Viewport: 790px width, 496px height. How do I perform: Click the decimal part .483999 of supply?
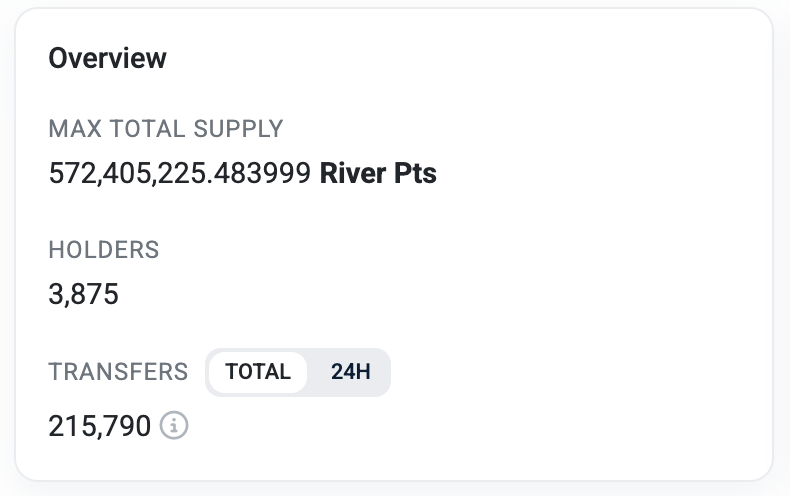click(x=270, y=174)
